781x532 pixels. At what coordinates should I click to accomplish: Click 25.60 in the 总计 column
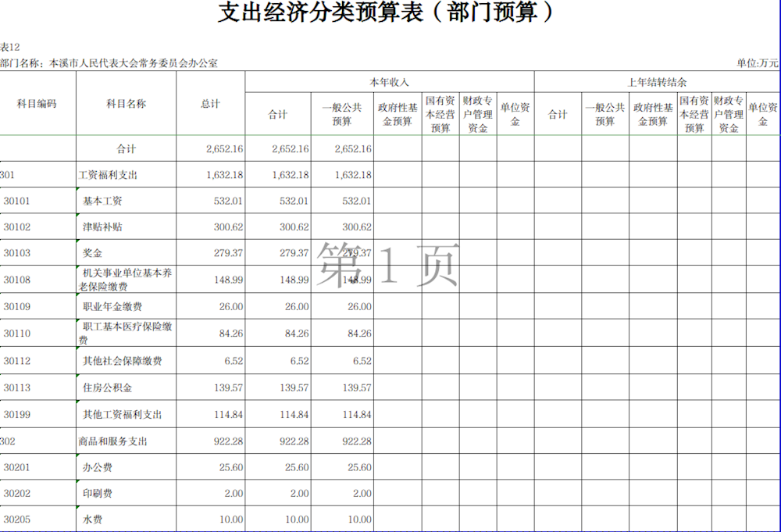(x=230, y=467)
